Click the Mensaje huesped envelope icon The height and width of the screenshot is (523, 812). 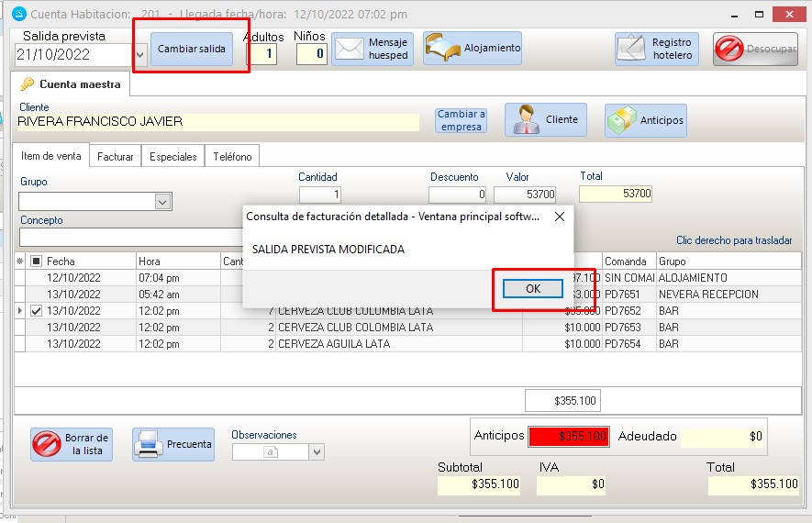(x=350, y=49)
